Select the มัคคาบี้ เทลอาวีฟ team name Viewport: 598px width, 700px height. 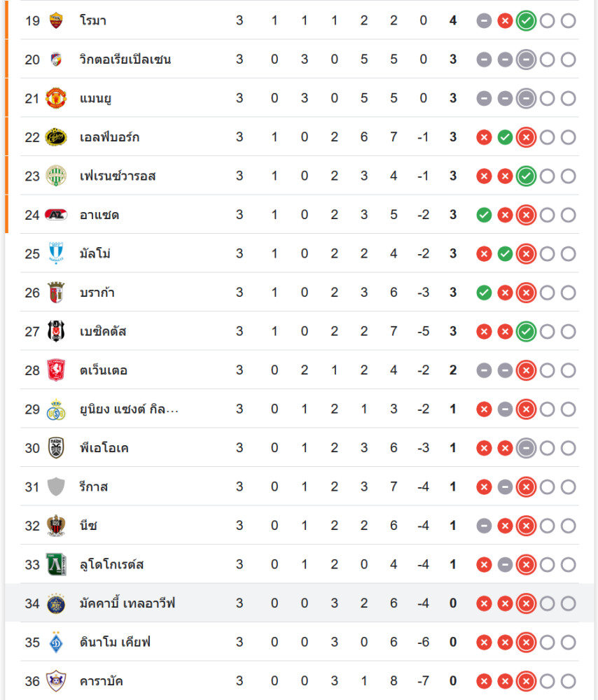point(127,603)
